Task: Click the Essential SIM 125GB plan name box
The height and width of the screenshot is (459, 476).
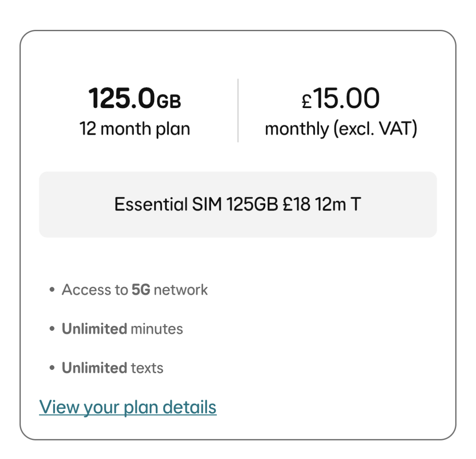Action: click(238, 204)
